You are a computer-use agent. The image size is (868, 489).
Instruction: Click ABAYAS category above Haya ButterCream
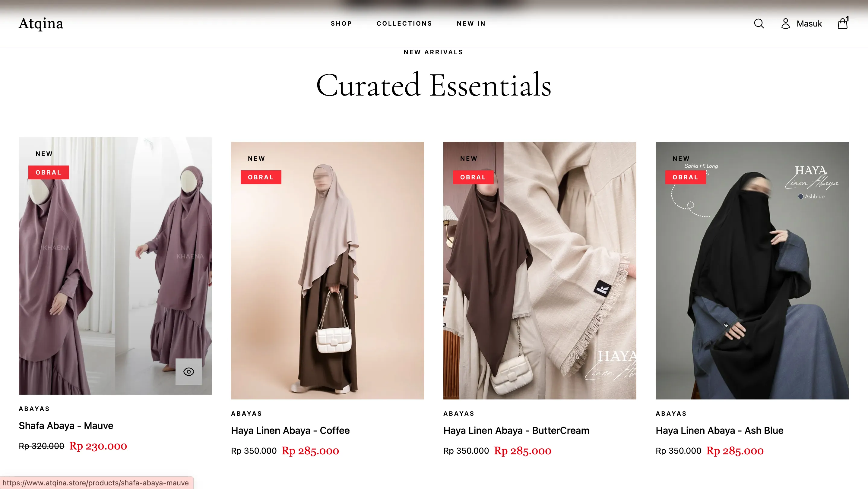(459, 414)
